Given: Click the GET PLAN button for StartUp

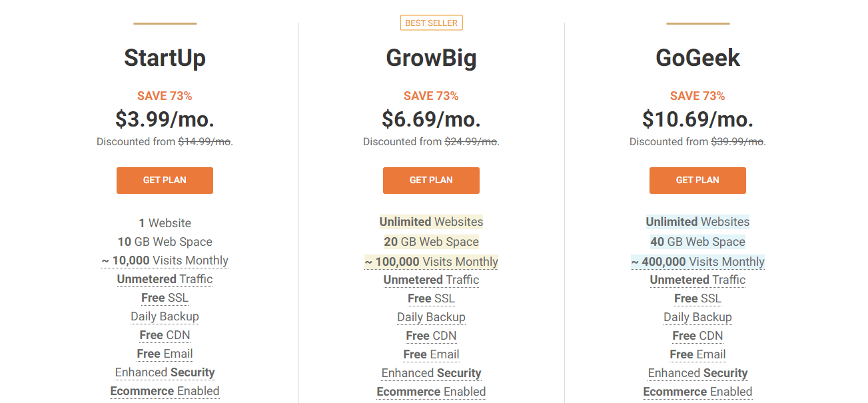Looking at the screenshot, I should click(165, 180).
